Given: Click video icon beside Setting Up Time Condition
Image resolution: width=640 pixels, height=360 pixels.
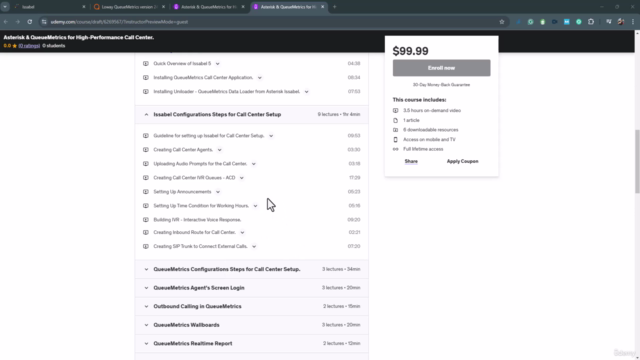Looking at the screenshot, I should point(146,206).
